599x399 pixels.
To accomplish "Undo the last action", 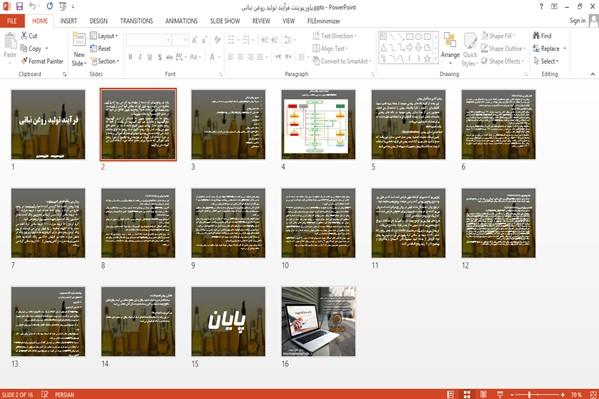I will click(32, 6).
